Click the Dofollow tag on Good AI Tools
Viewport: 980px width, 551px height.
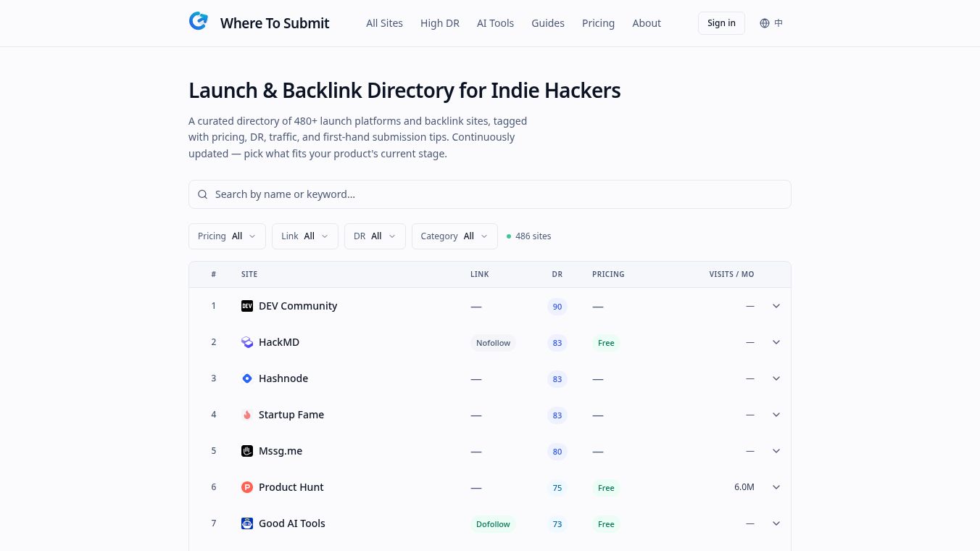coord(493,524)
